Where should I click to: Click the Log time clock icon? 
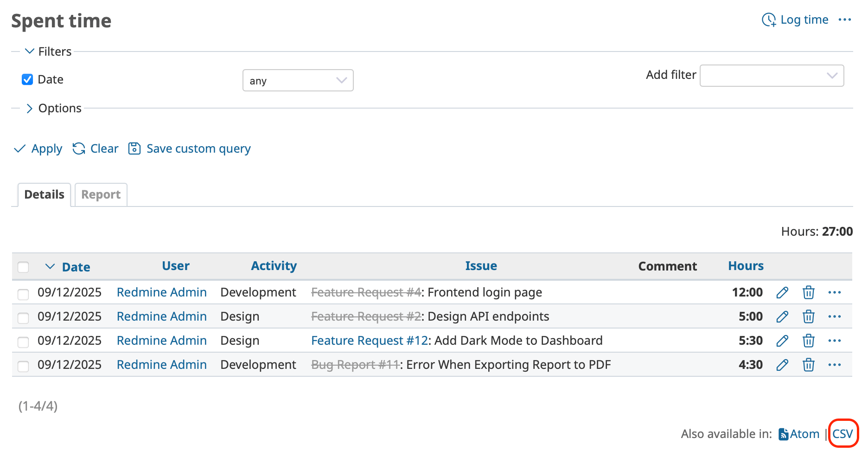[x=768, y=20]
